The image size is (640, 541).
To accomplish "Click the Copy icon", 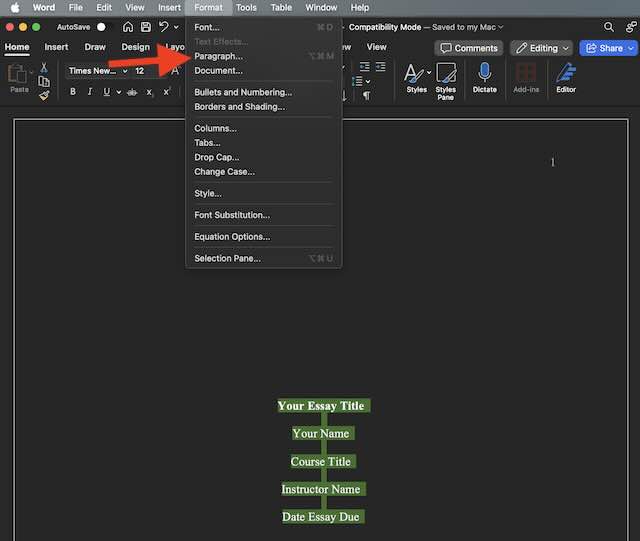I will [44, 82].
